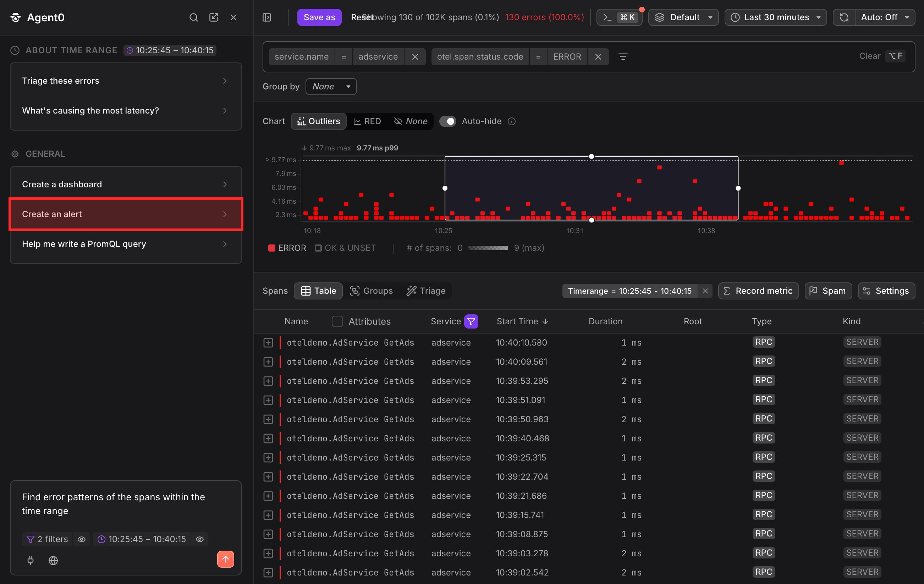The height and width of the screenshot is (584, 924).
Task: Select What's causing the most latency?
Action: [x=126, y=111]
